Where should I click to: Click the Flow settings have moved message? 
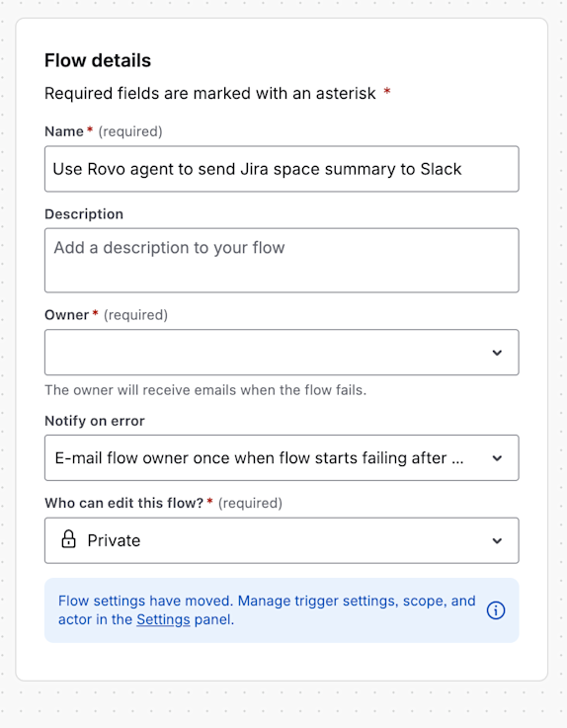tap(267, 610)
